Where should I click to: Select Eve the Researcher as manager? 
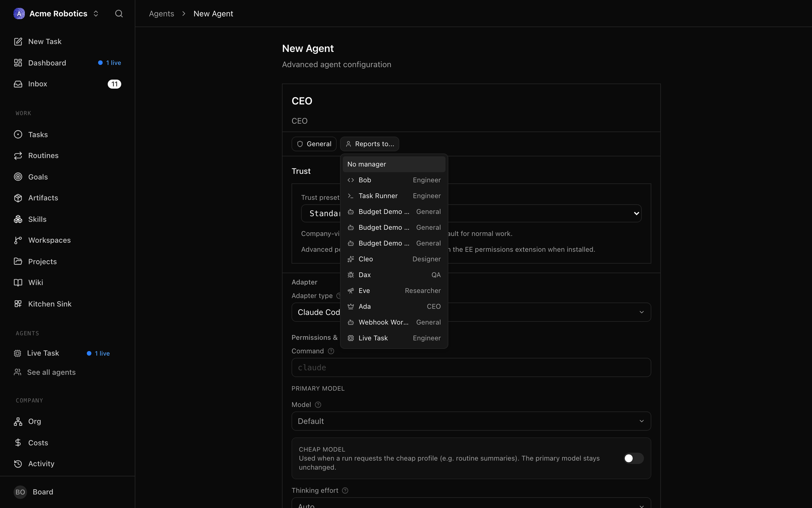[x=394, y=291]
